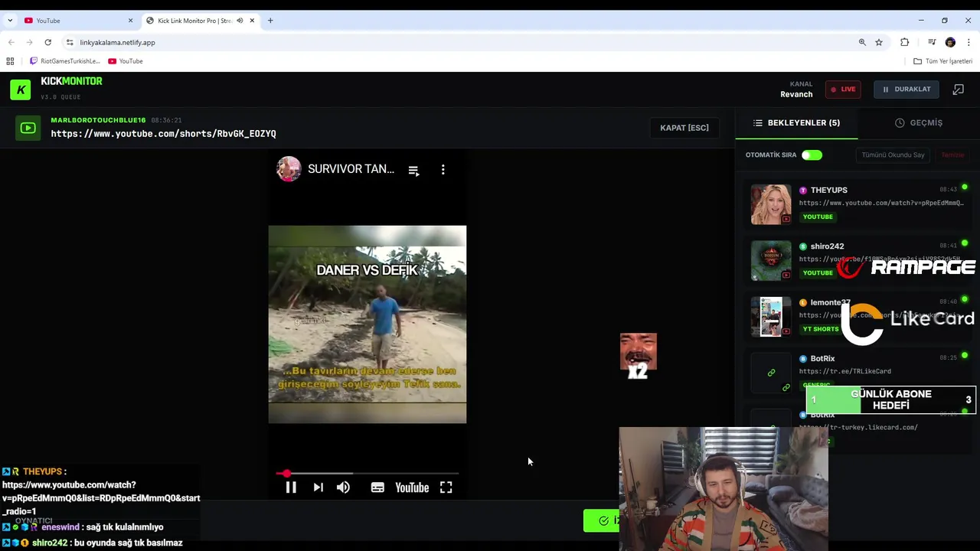Click the expand icon next to DURAKLAT
980x551 pixels.
pos(958,90)
